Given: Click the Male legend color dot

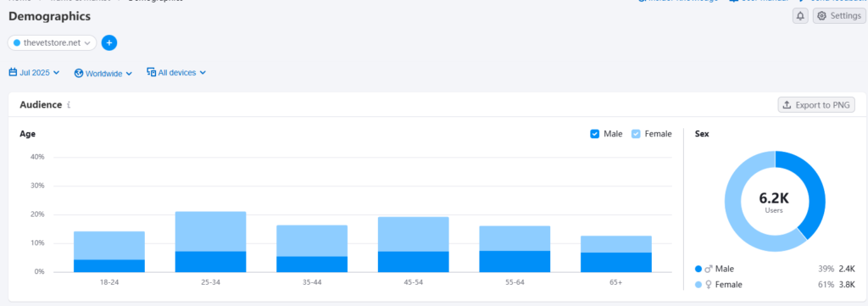Looking at the screenshot, I should 698,269.
